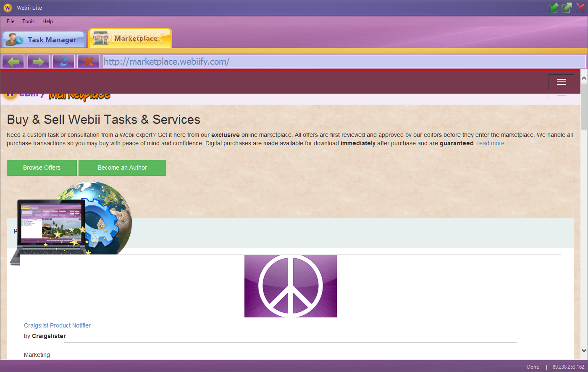Image resolution: width=588 pixels, height=372 pixels.
Task: Click the browser Back arrow button
Action: click(13, 61)
